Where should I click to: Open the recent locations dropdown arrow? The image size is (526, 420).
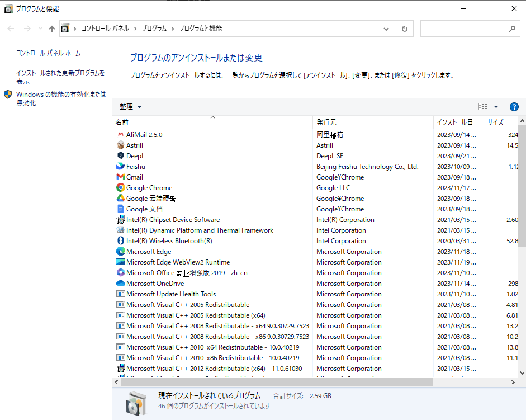click(x=40, y=29)
